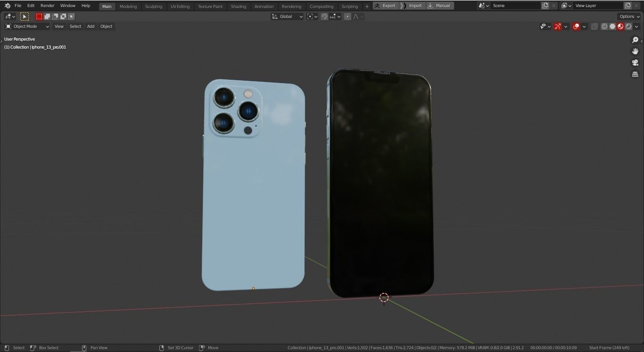
Task: Open the Render menu
Action: pos(47,6)
